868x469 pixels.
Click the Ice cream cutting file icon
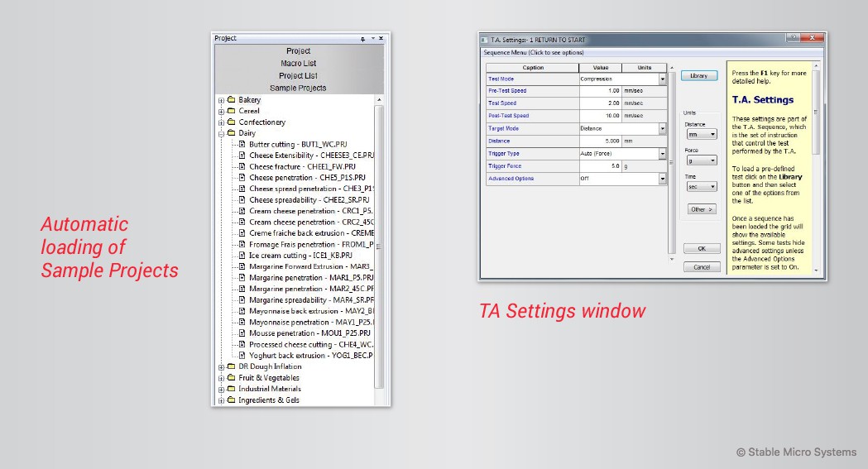[242, 255]
